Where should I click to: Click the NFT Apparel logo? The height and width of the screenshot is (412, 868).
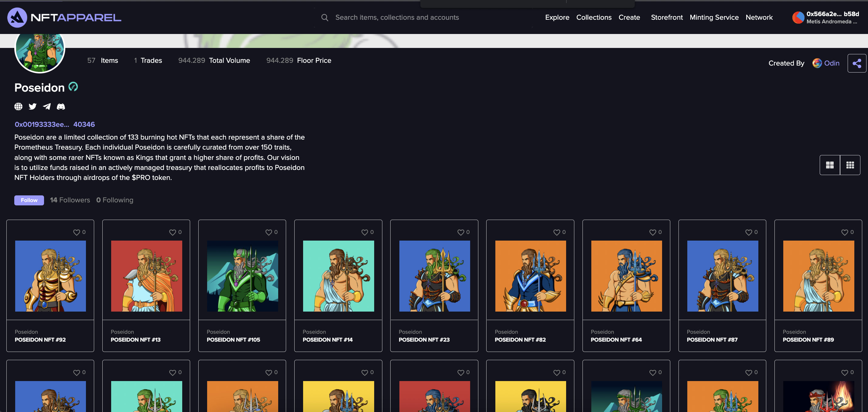[x=64, y=18]
